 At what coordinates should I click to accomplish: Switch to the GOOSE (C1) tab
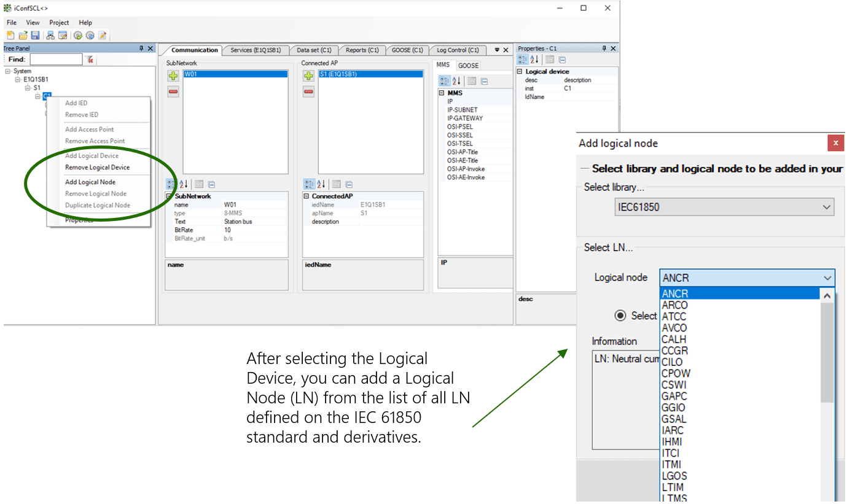pos(407,50)
